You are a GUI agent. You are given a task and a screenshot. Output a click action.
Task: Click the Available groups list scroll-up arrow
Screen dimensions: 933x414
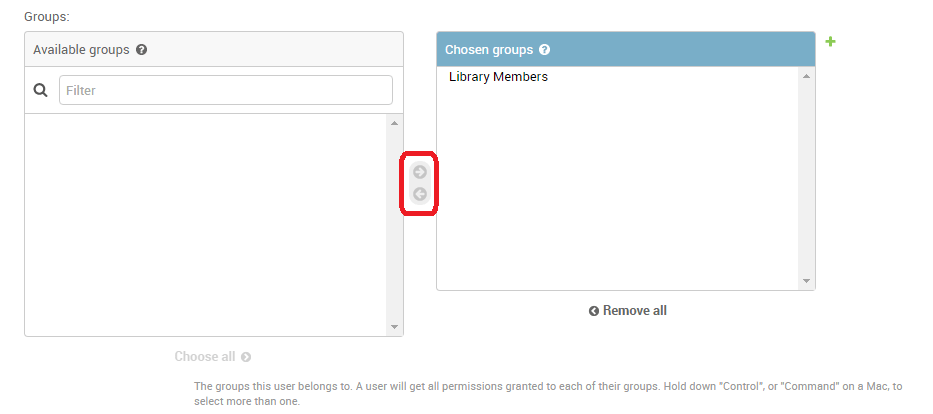[x=394, y=123]
